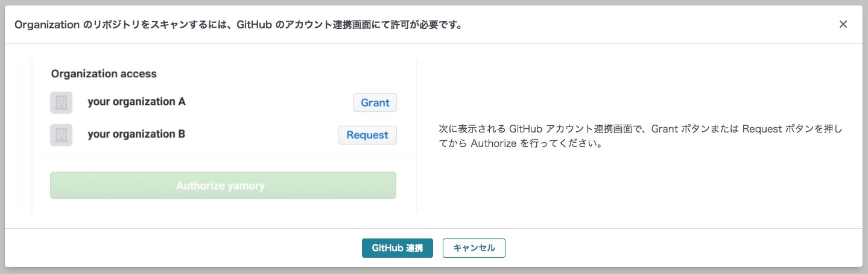
Task: Select the 'your organization B' label
Action: click(x=136, y=134)
